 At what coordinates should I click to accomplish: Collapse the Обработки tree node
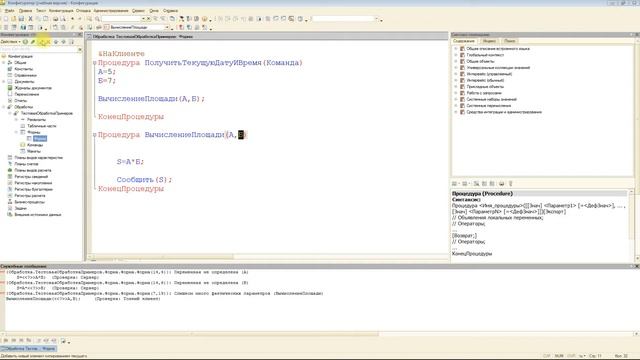[4, 107]
